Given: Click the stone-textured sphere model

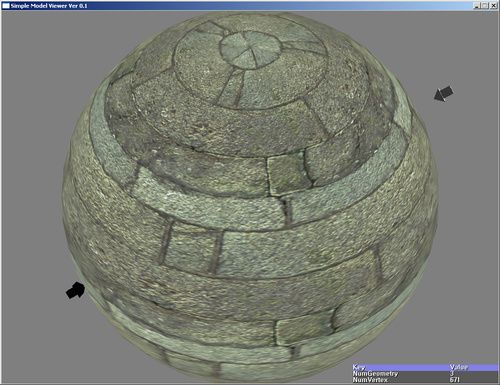Looking at the screenshot, I should pyautogui.click(x=250, y=197).
